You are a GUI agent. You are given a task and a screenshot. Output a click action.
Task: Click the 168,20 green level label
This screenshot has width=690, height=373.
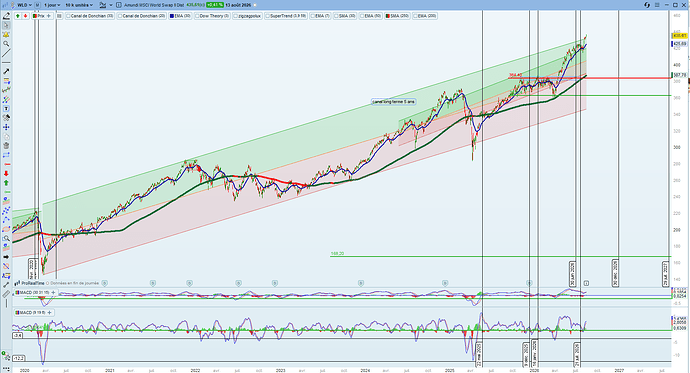[x=337, y=253]
